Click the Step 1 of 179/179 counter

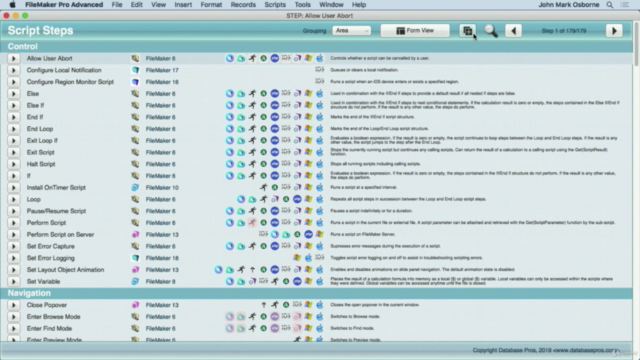click(564, 31)
